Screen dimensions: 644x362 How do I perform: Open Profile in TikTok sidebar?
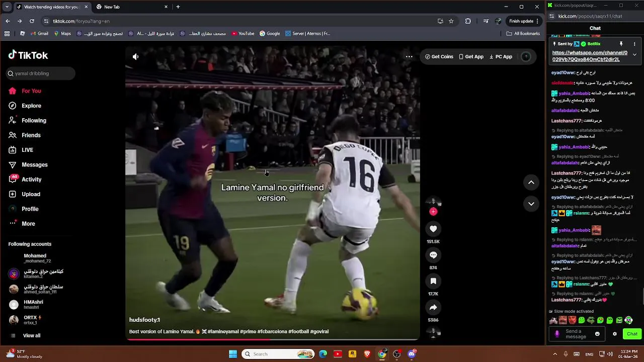point(30,209)
